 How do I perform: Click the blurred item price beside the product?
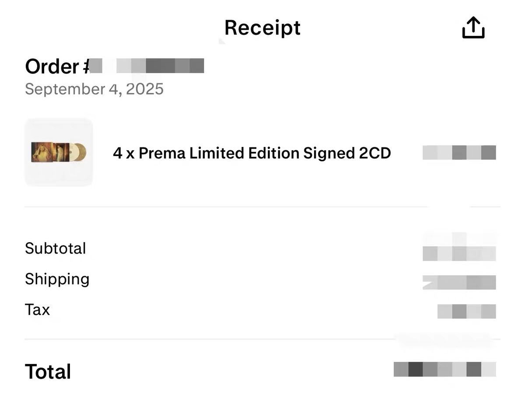coord(459,153)
